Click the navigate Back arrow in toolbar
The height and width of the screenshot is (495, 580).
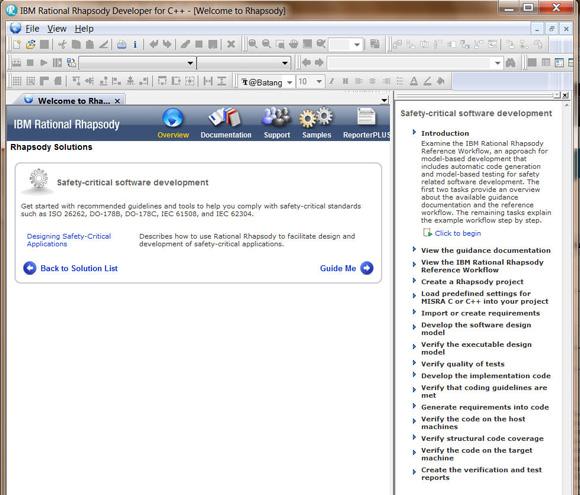306,63
